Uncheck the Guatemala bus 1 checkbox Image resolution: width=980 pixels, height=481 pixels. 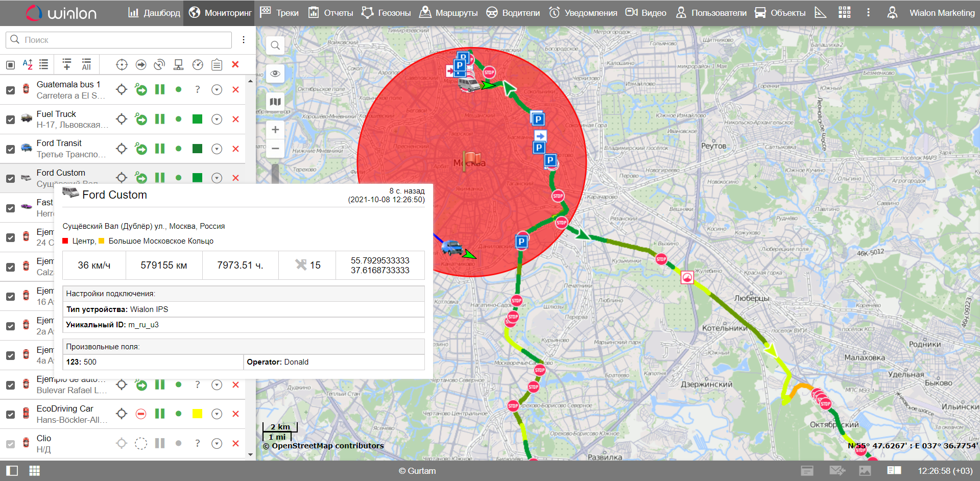tap(10, 90)
